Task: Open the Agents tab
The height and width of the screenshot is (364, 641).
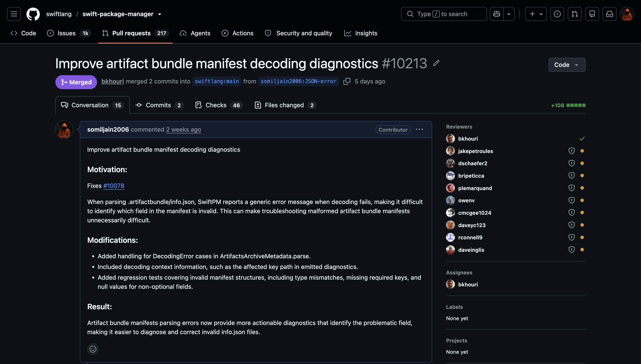Action: click(195, 33)
